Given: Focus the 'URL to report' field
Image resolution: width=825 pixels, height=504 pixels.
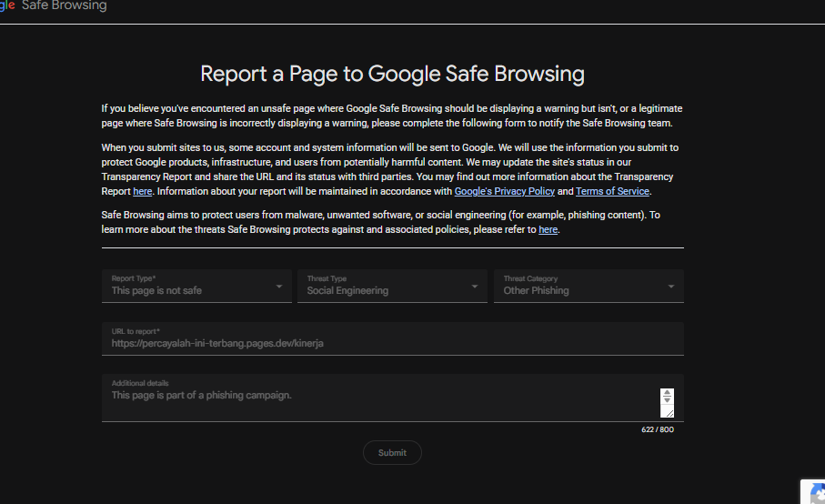Looking at the screenshot, I should 393,338.
